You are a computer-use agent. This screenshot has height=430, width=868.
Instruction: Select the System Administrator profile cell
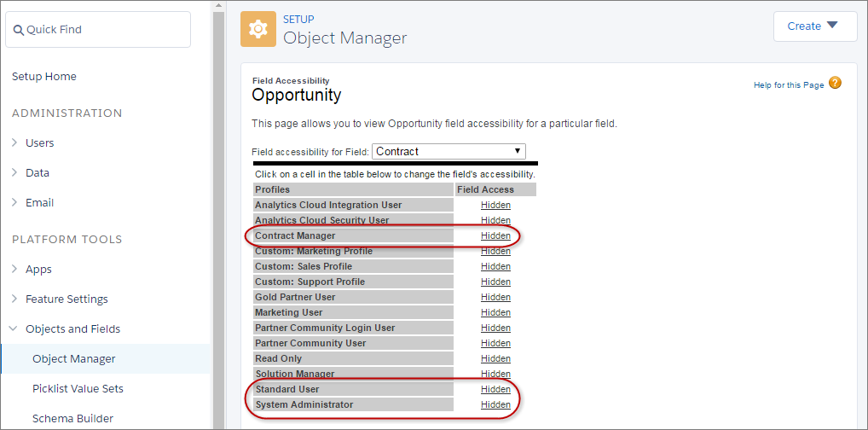(353, 404)
